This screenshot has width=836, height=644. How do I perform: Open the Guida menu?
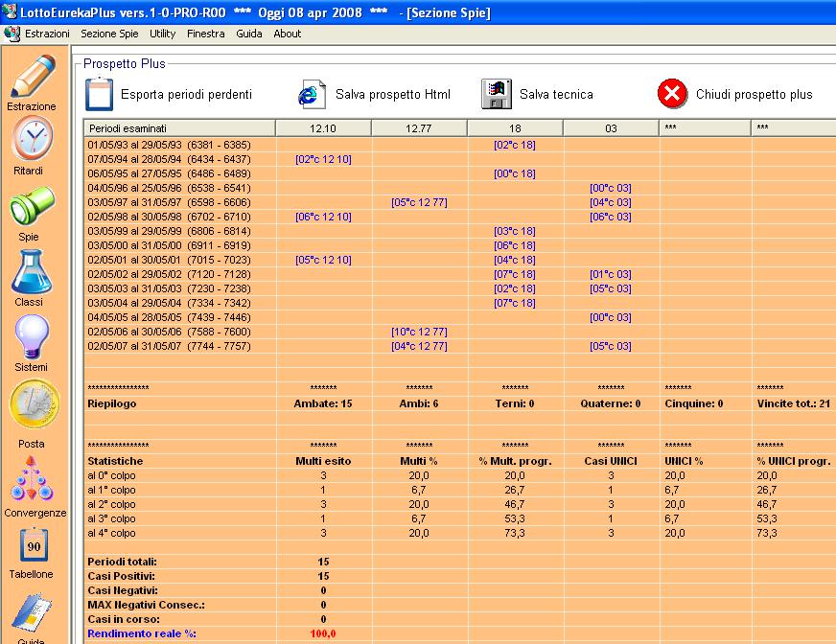point(249,34)
